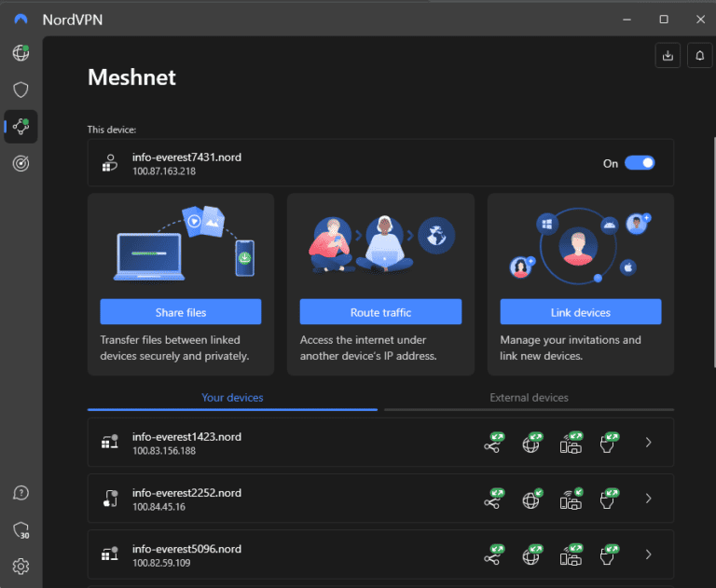
Task: Toggle traffic routing permission for info-everest1423.nord
Action: point(532,444)
